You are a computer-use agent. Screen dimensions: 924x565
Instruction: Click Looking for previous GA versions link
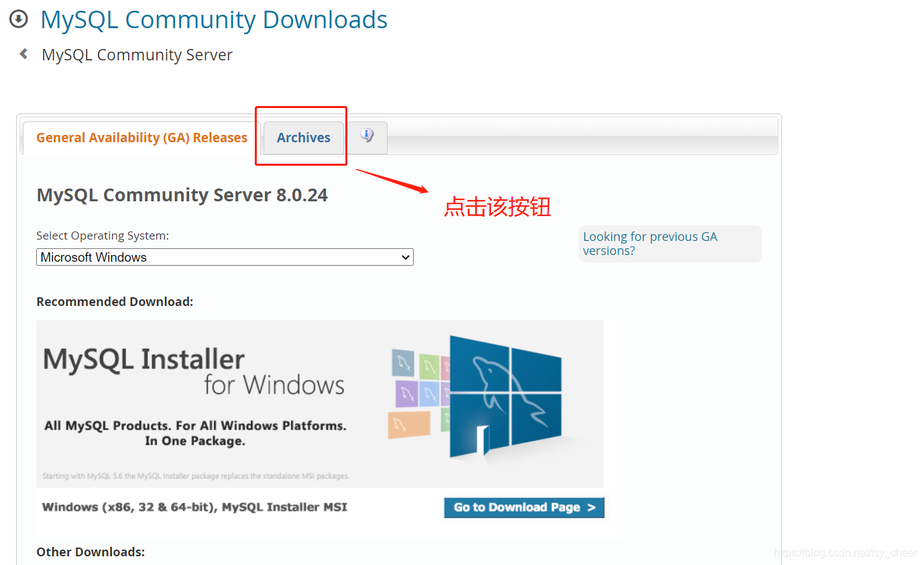tap(650, 244)
